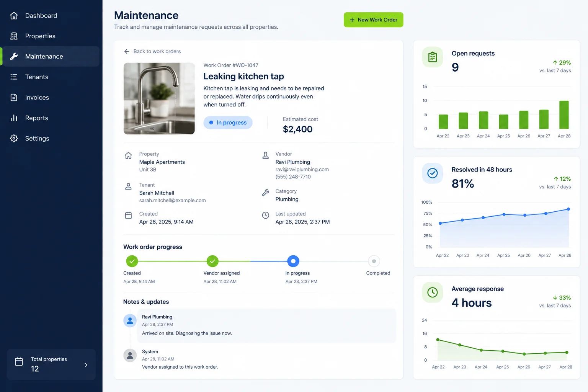Click the In progress status badge
The height and width of the screenshot is (392, 588).
228,122
